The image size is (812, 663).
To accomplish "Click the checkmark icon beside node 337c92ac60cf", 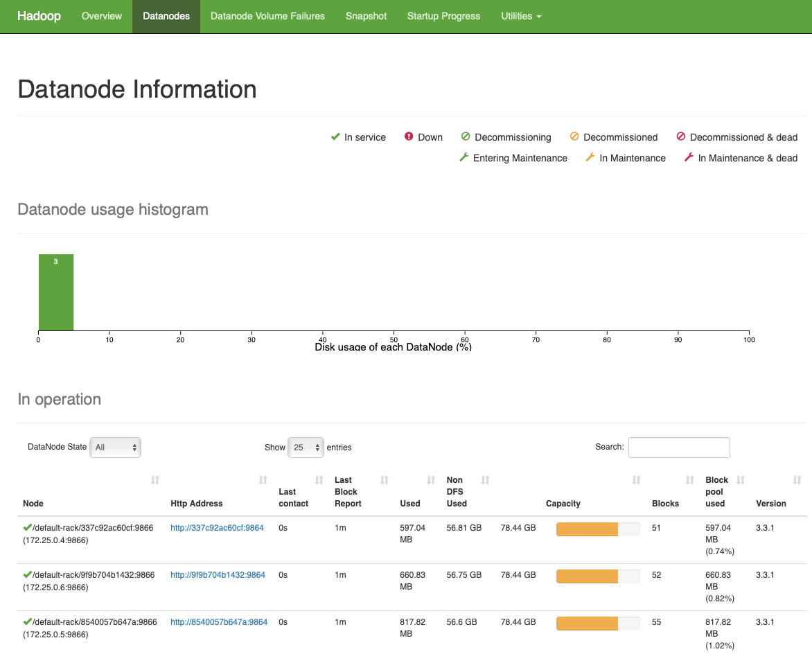I will point(26,527).
